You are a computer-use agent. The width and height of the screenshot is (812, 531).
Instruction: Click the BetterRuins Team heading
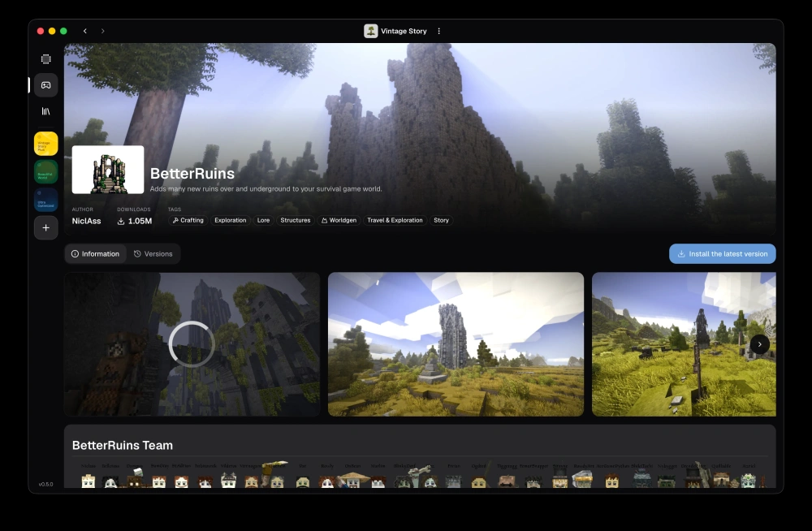tap(123, 446)
